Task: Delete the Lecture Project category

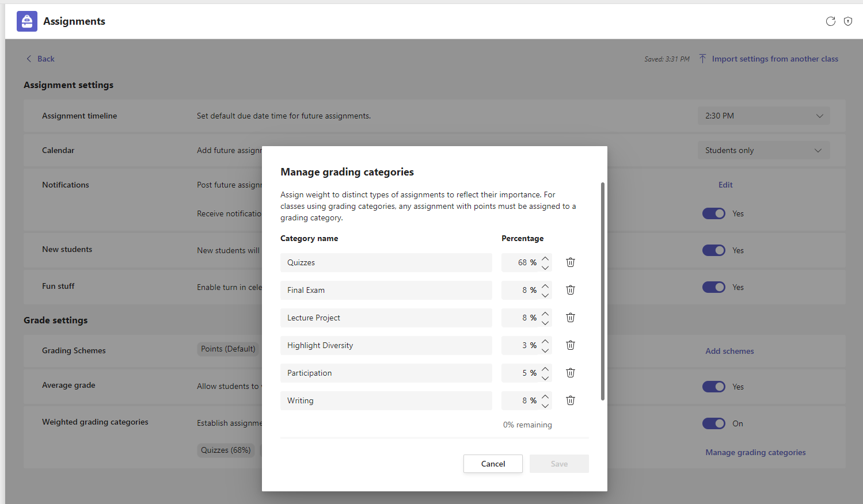Action: point(570,317)
